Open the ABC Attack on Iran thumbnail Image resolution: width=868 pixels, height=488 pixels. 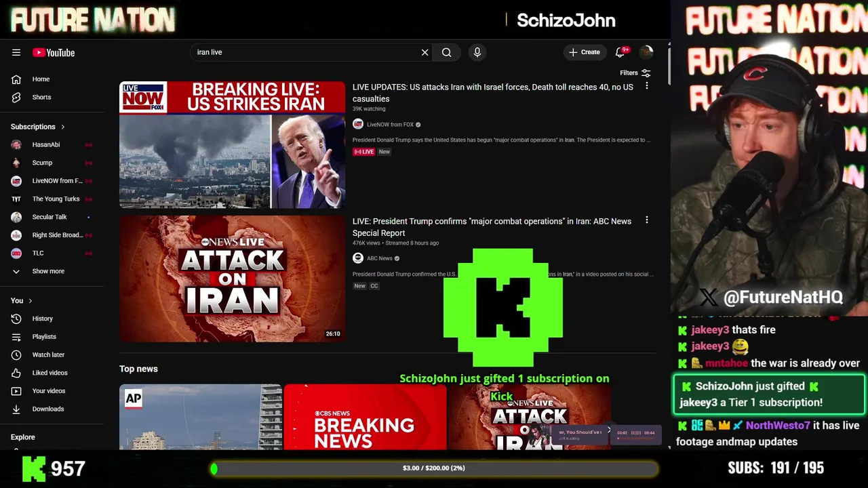[x=232, y=279]
